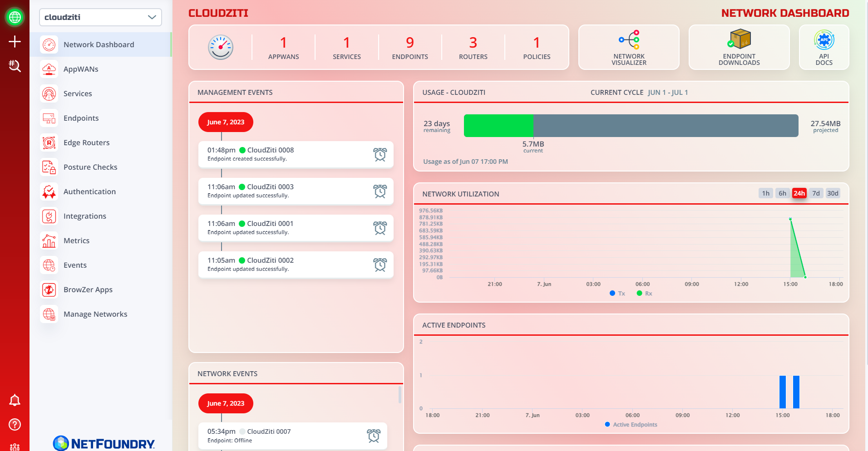Open the hashtag search icon in sidebar
The image size is (868, 451).
click(15, 66)
